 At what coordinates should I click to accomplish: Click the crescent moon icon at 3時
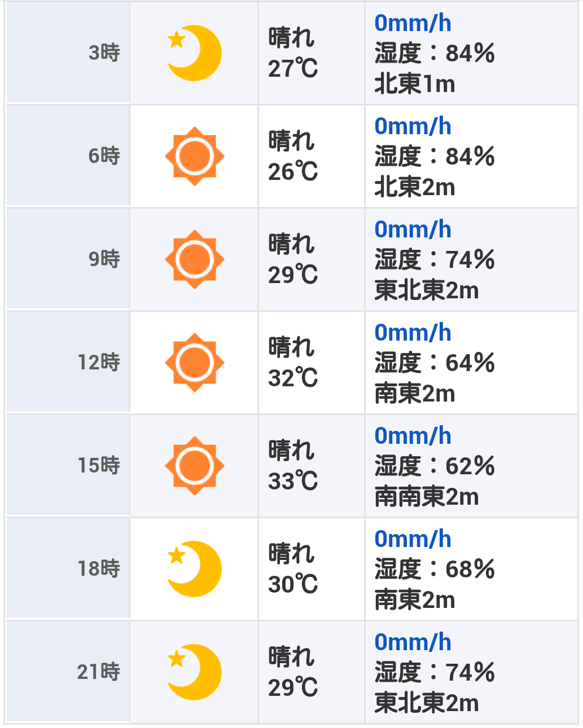coord(195,53)
